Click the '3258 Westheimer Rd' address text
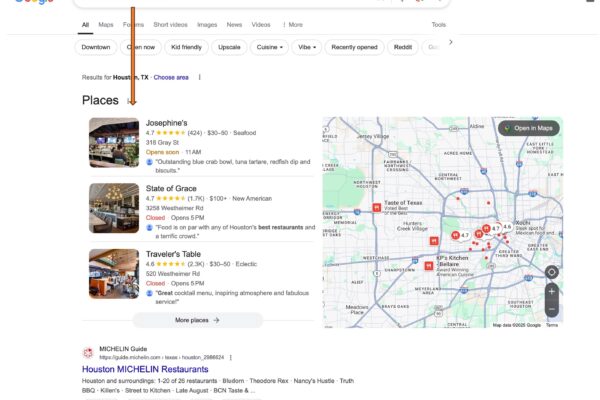 point(174,208)
